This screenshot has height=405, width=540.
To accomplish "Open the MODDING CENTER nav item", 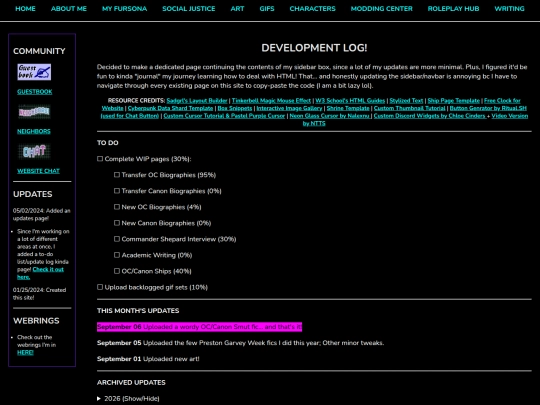I will [382, 9].
